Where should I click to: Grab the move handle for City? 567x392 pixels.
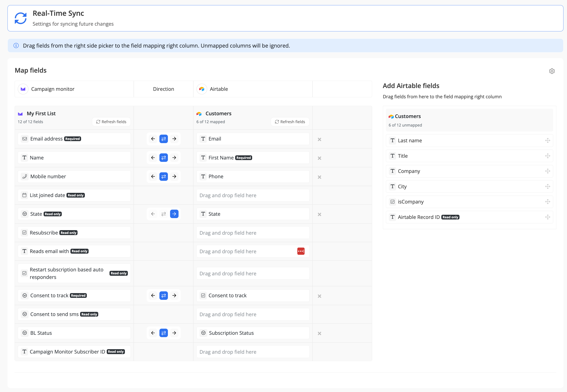pos(548,187)
